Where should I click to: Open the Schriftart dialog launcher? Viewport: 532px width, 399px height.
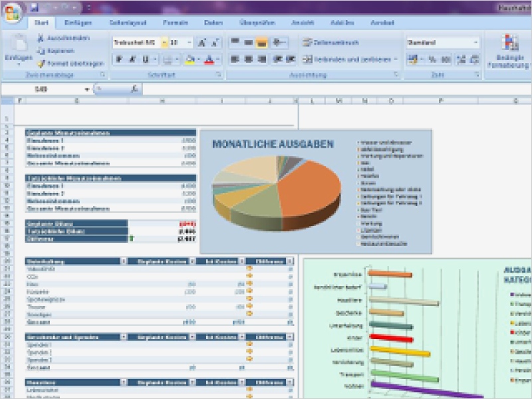coord(219,74)
